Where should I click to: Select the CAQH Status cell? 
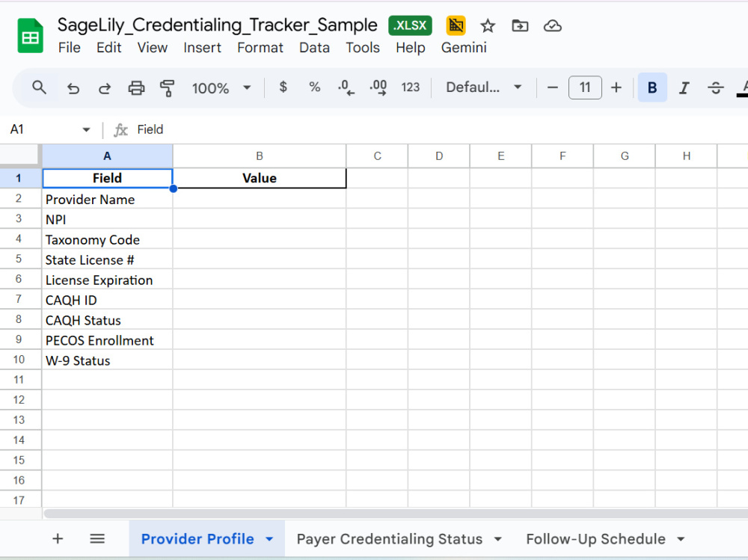[107, 320]
